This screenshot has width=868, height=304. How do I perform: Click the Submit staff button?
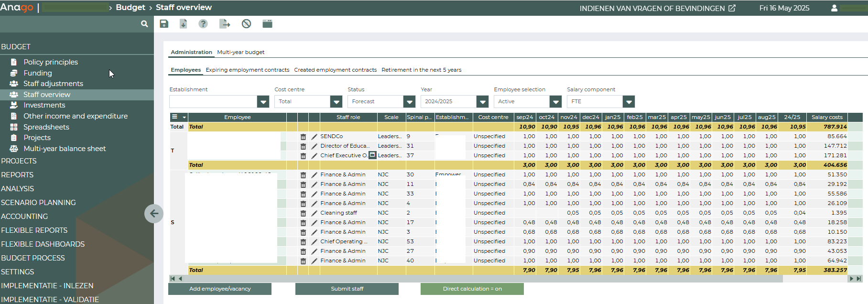pos(347,289)
